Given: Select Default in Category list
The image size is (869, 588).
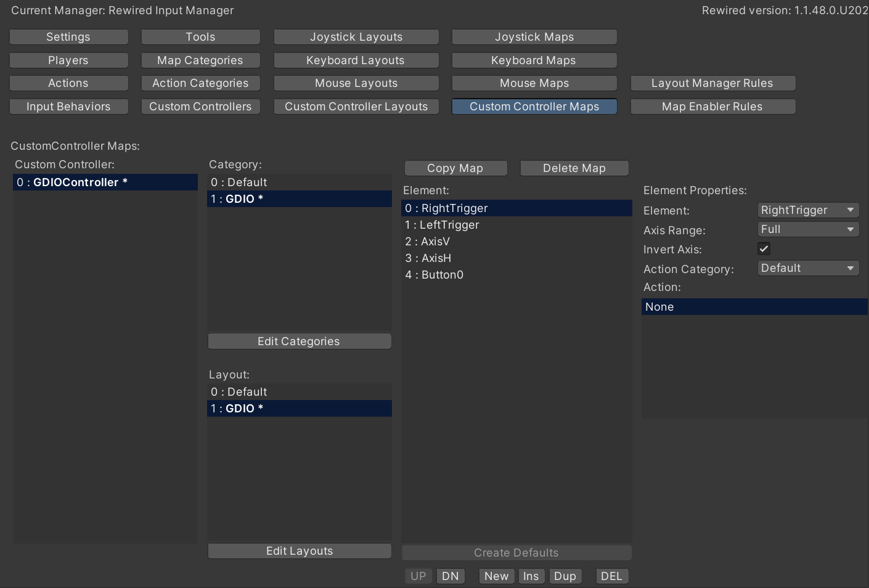Looking at the screenshot, I should [300, 182].
